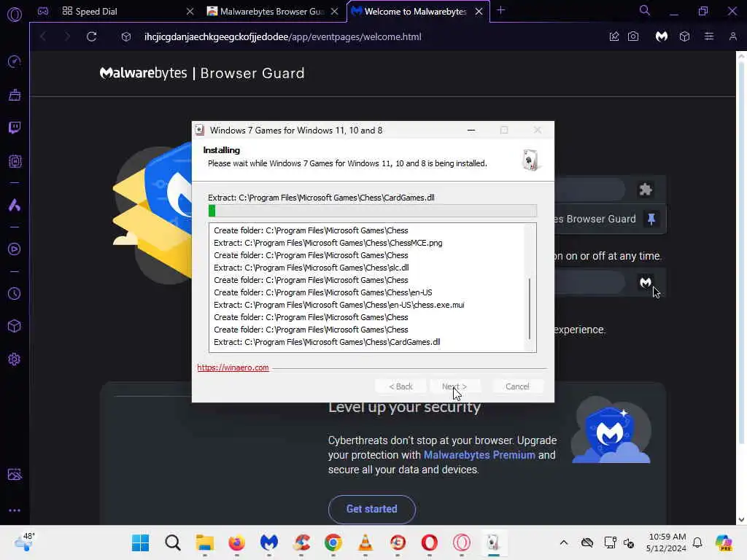Screen dimensions: 747x560
Task: Go back to the previous page
Action: [43, 36]
